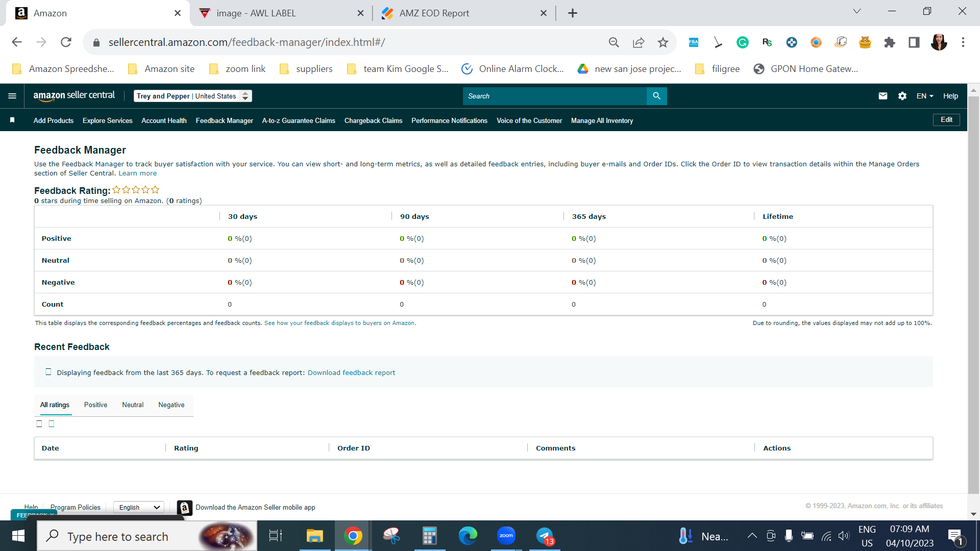
Task: Open Zoom from the taskbar
Action: (x=506, y=536)
